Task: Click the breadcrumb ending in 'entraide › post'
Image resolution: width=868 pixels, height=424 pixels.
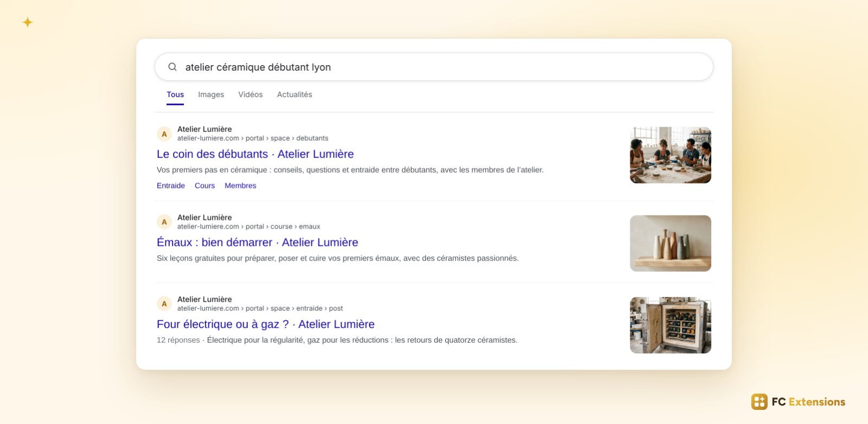Action: 260,308
